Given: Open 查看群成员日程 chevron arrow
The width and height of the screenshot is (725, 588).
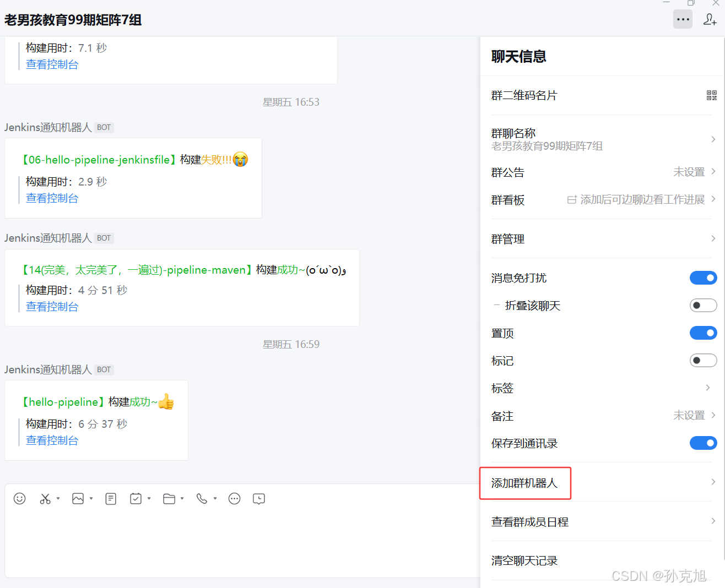Looking at the screenshot, I should coord(713,521).
